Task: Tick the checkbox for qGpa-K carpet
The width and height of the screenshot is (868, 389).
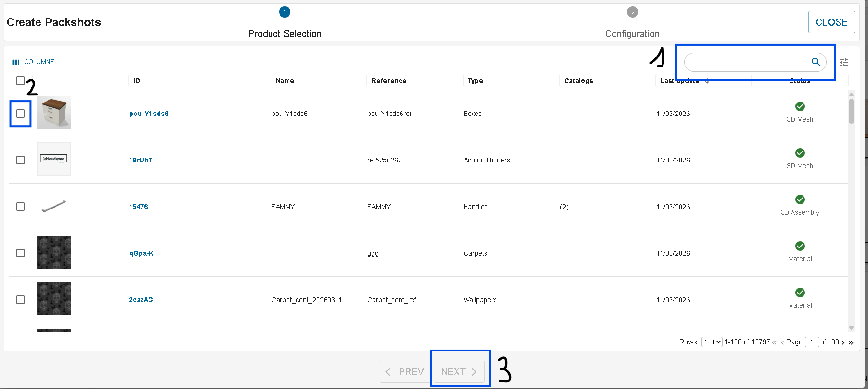Action: click(x=20, y=253)
